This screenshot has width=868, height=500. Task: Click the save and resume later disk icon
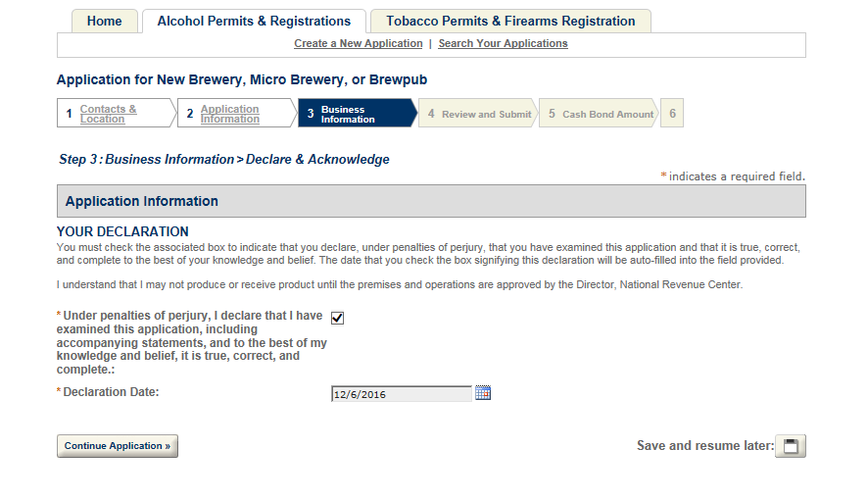791,446
